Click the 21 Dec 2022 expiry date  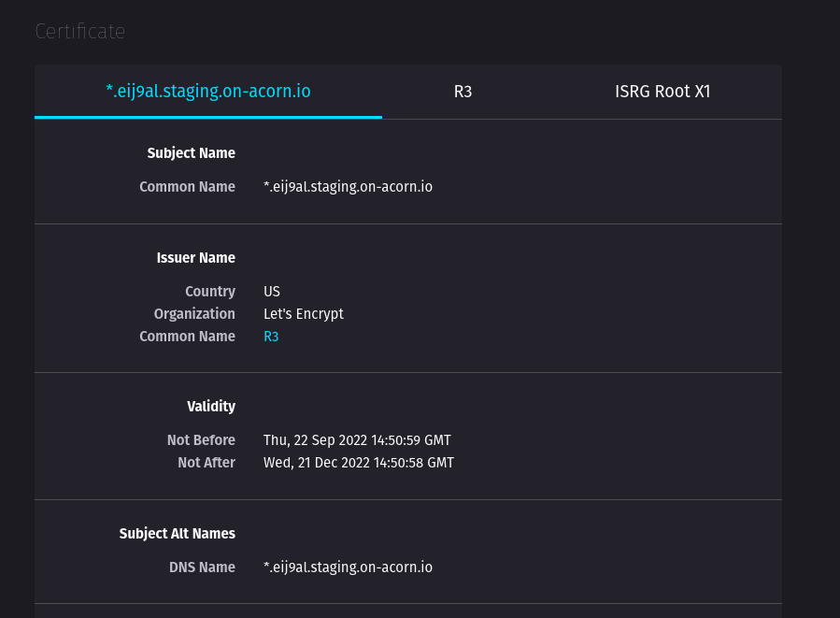(359, 463)
